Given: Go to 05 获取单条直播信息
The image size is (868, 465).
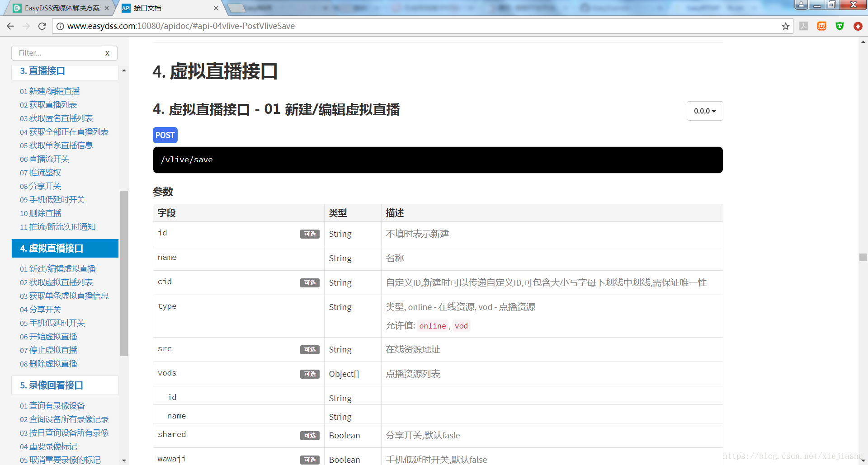Looking at the screenshot, I should pos(57,146).
